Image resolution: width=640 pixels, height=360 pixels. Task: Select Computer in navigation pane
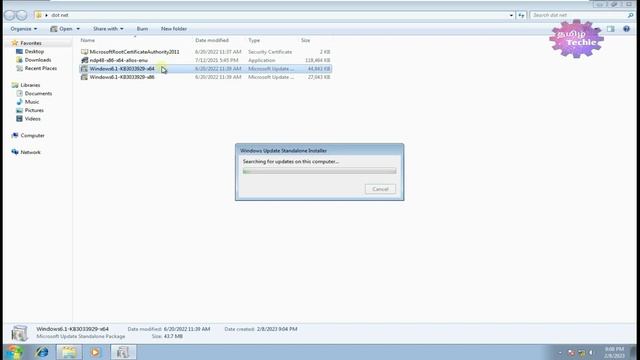(33, 136)
